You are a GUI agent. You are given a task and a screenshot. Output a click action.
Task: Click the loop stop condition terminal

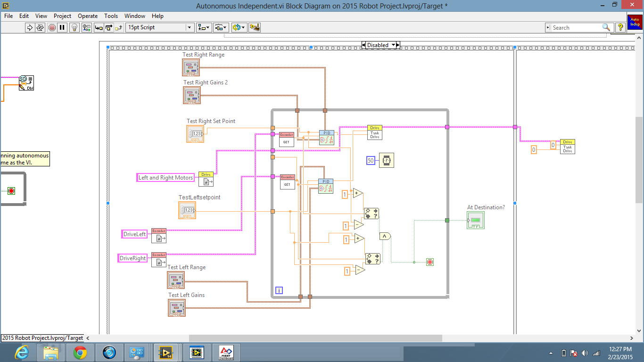point(429,262)
